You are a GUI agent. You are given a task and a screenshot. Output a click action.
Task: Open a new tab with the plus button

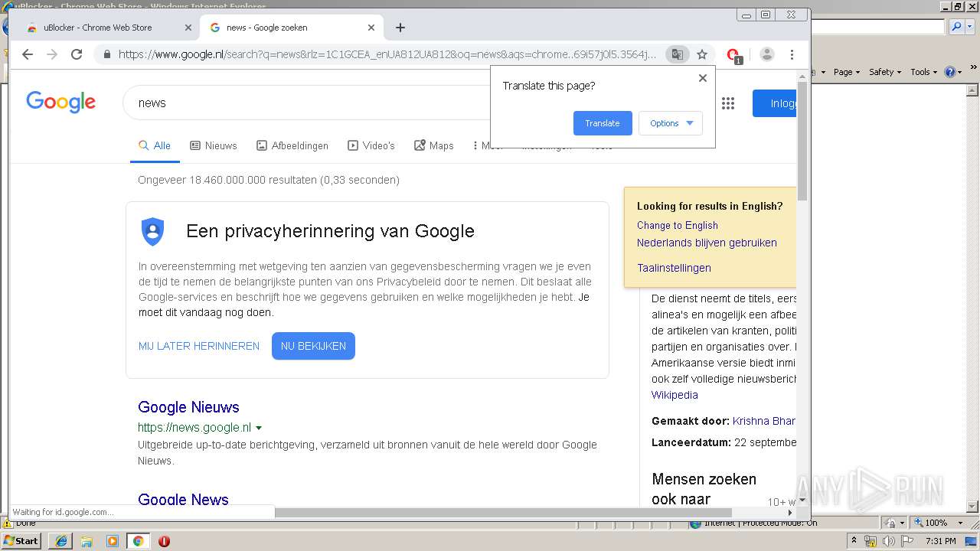pyautogui.click(x=400, y=28)
